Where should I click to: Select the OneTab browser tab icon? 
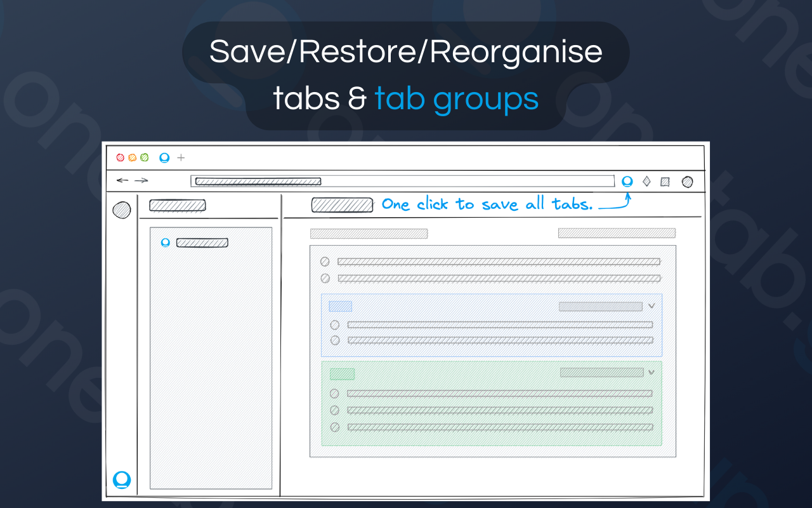tap(164, 157)
